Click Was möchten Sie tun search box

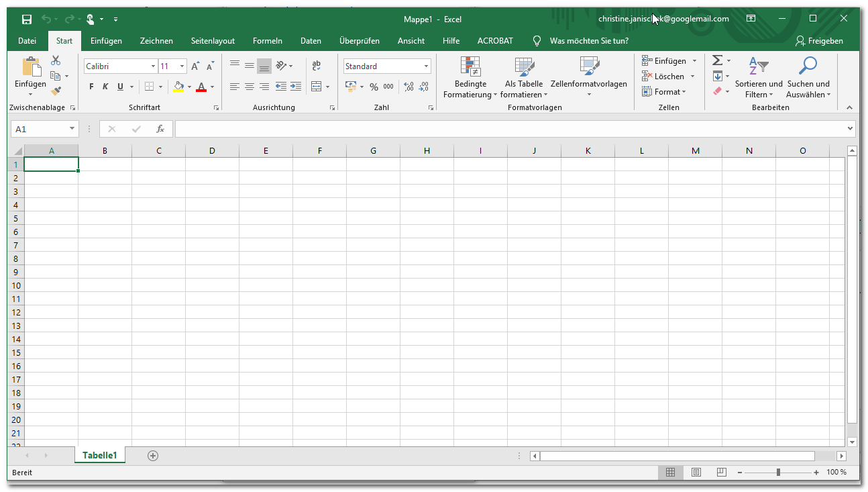(x=588, y=41)
